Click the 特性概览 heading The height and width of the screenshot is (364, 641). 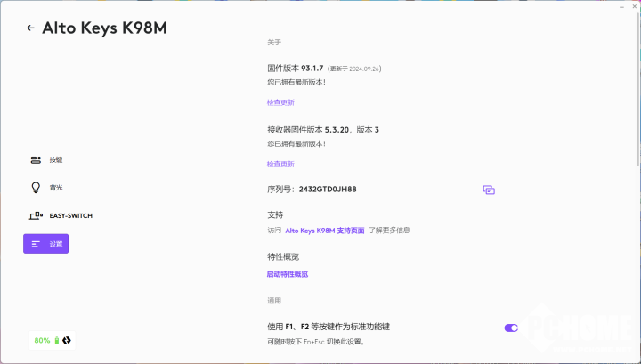283,257
